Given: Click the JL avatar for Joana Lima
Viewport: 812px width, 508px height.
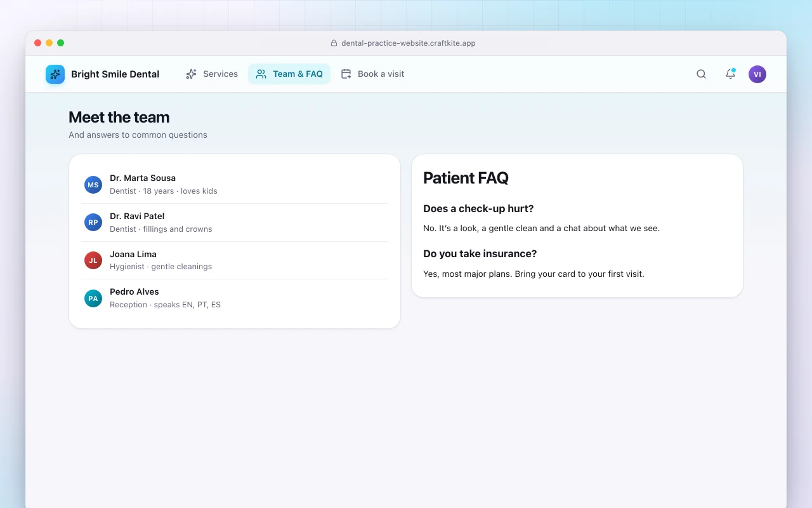Looking at the screenshot, I should tap(93, 260).
